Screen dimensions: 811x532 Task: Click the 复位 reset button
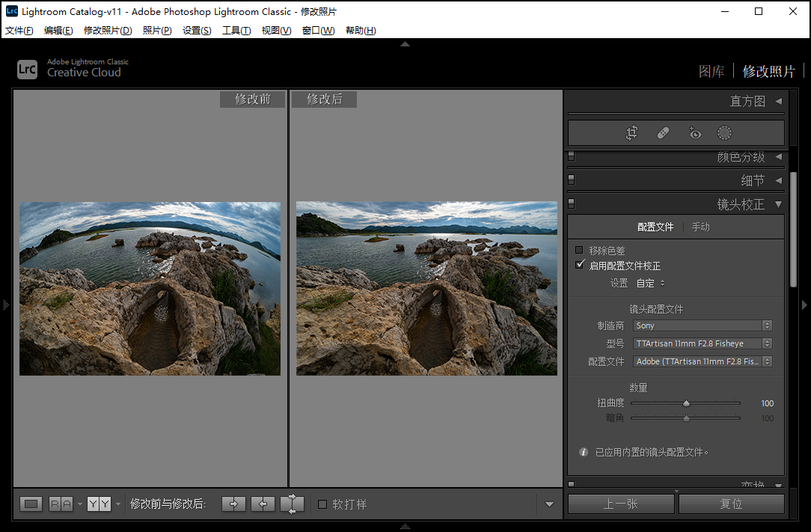[731, 504]
